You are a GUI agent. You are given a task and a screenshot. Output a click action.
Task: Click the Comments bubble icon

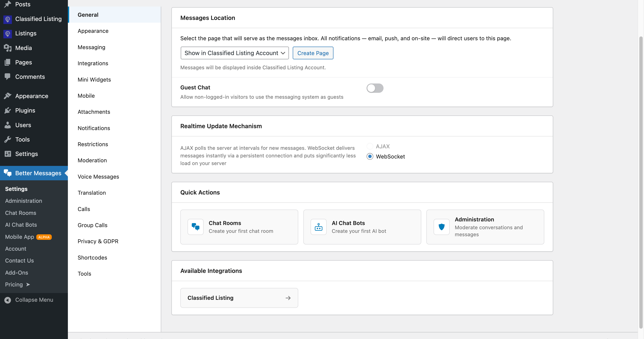pyautogui.click(x=8, y=77)
